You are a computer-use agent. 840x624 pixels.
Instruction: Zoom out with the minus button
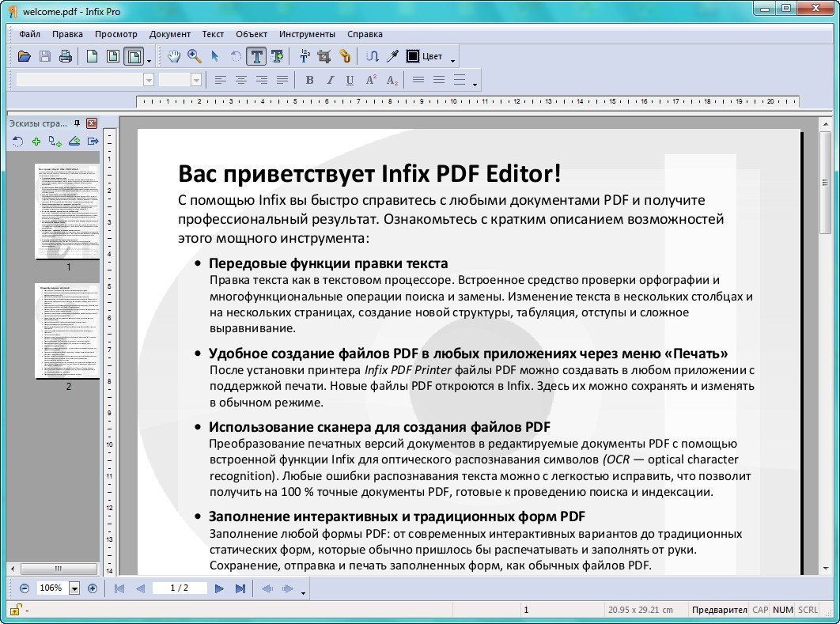(x=24, y=588)
